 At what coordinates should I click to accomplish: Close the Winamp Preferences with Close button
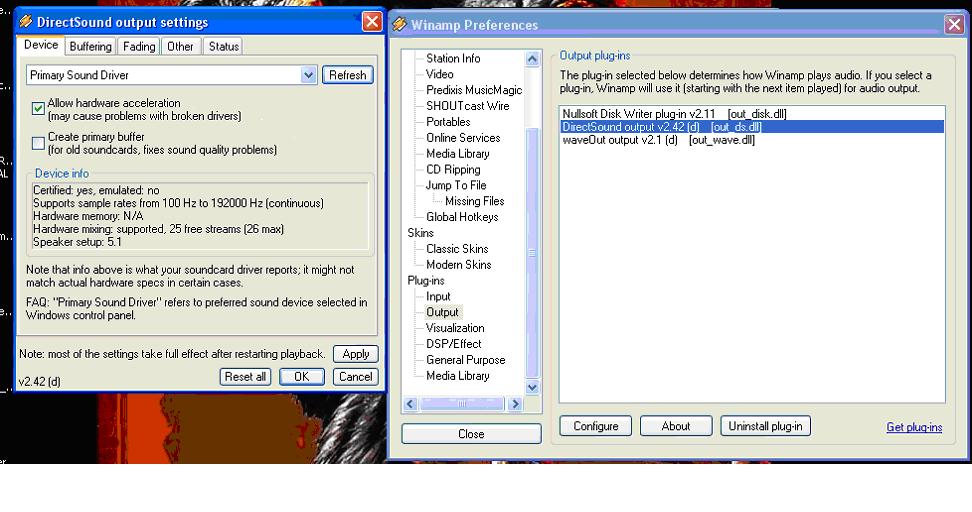coord(471,434)
